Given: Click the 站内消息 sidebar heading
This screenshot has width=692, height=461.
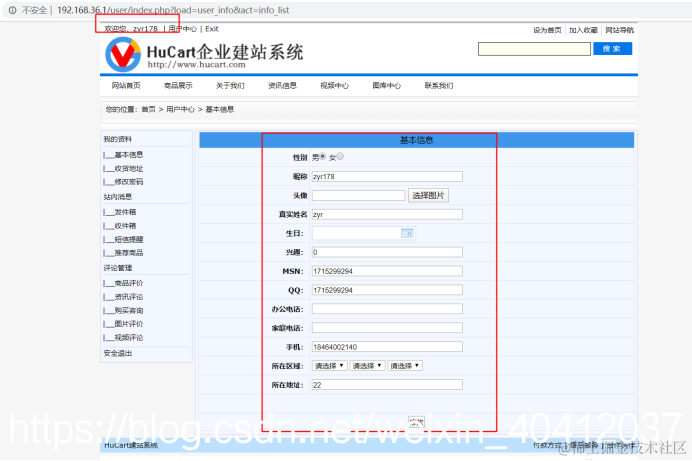Looking at the screenshot, I should [x=118, y=197].
